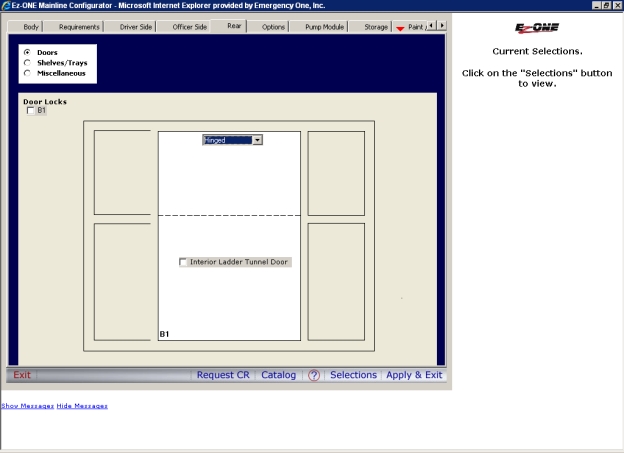Viewport: 624px width, 453px height.
Task: Open the help question mark icon
Action: [x=314, y=375]
